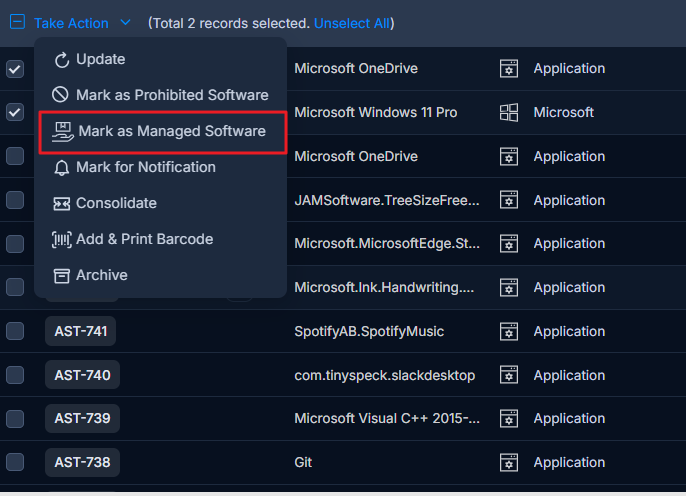Click the barcode icon in the menu
Viewport: 686px width, 496px height.
[62, 239]
